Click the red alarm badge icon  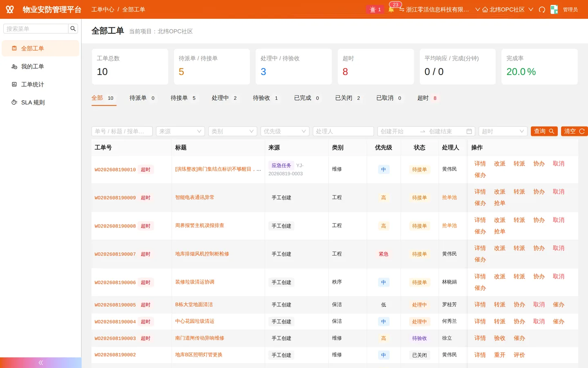pos(375,9)
